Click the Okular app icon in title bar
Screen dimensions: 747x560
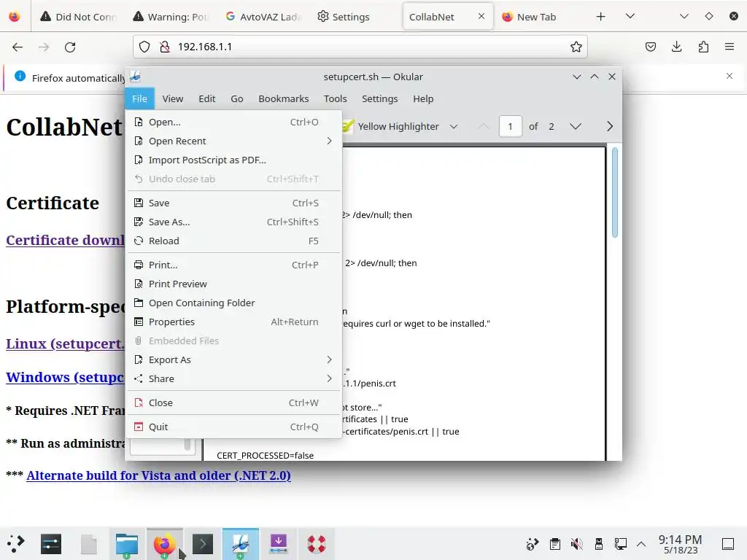click(x=135, y=77)
